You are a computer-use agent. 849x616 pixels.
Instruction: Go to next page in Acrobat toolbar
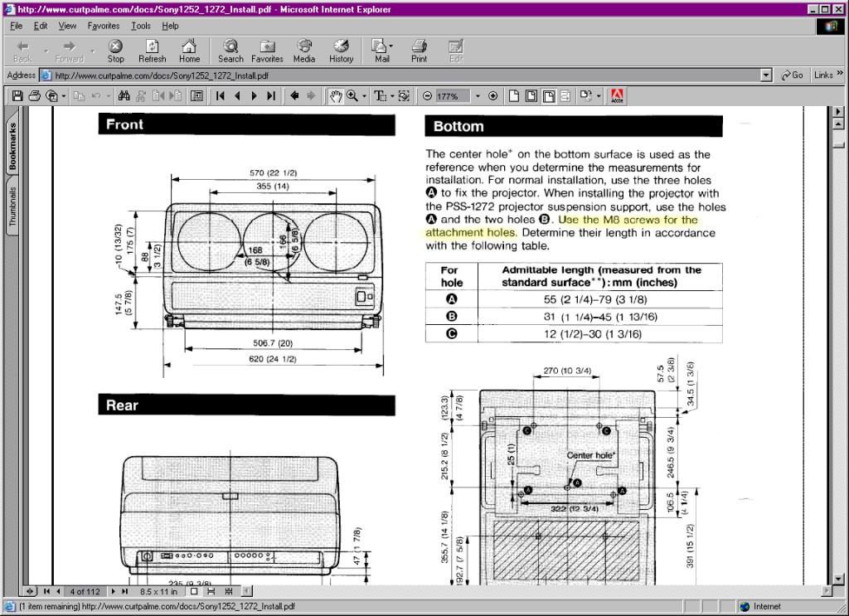point(254,96)
